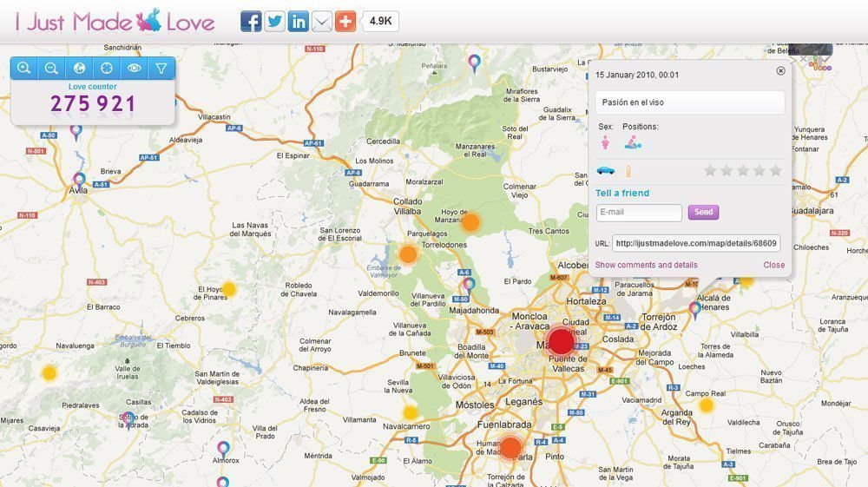The width and height of the screenshot is (868, 487).
Task: Click the Pasión en el viso title field
Action: click(690, 102)
